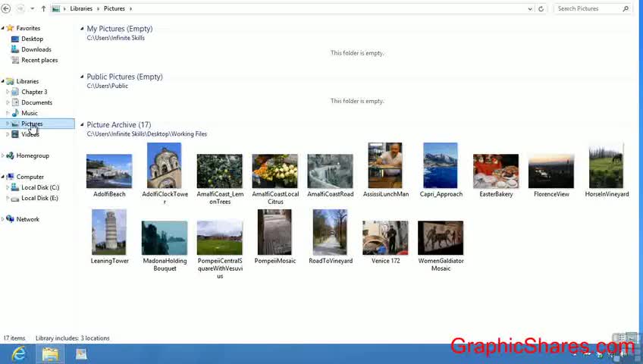
Task: Go up one folder level
Action: pos(43,8)
